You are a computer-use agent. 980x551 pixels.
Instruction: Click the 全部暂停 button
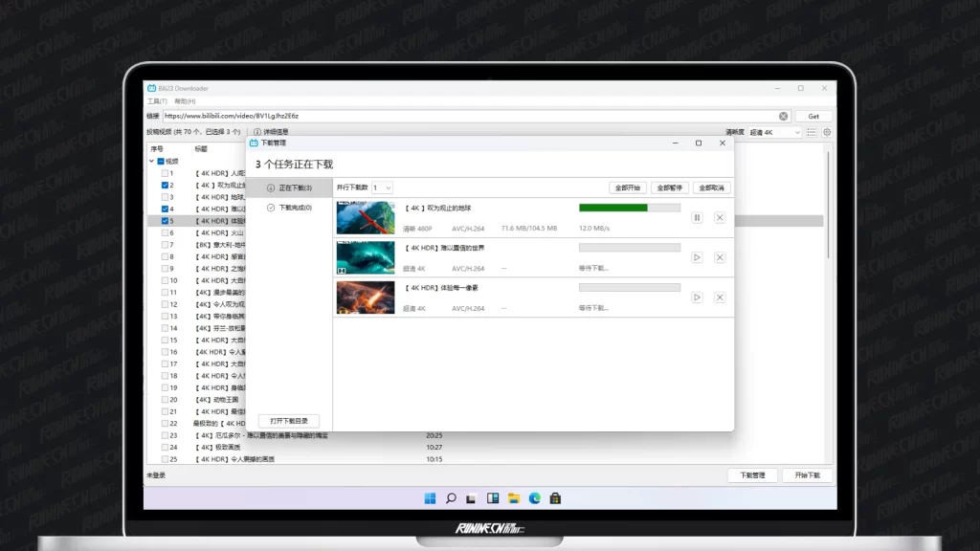tap(670, 187)
